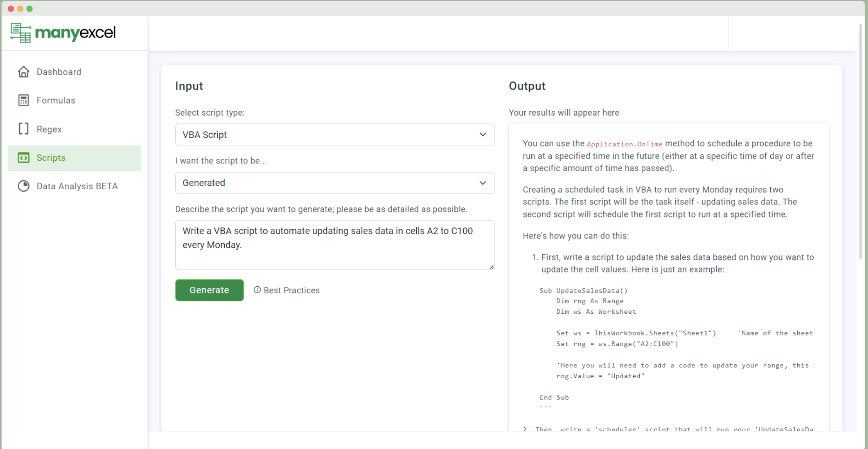Click the Application.OnTime code reference
This screenshot has width=868, height=449.
coord(624,144)
